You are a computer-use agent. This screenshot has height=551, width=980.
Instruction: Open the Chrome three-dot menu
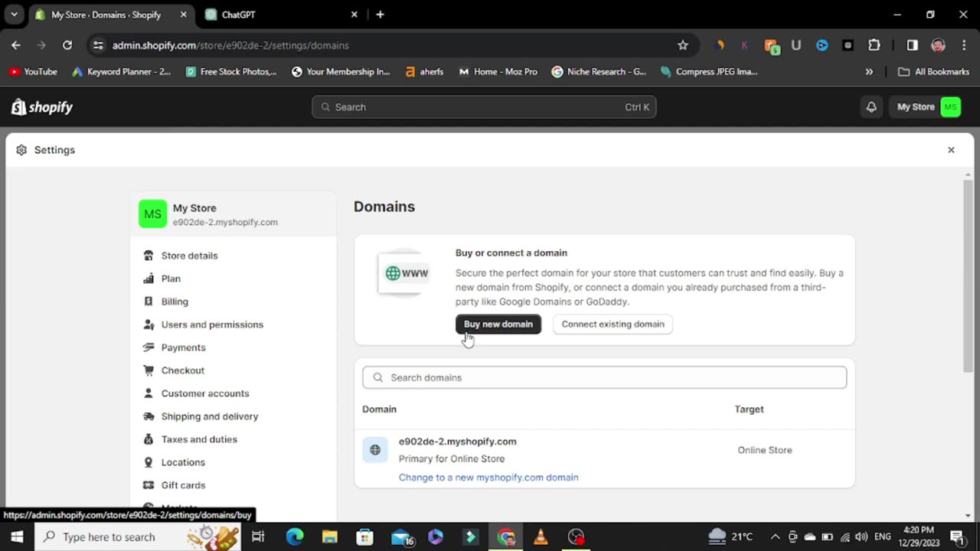964,45
